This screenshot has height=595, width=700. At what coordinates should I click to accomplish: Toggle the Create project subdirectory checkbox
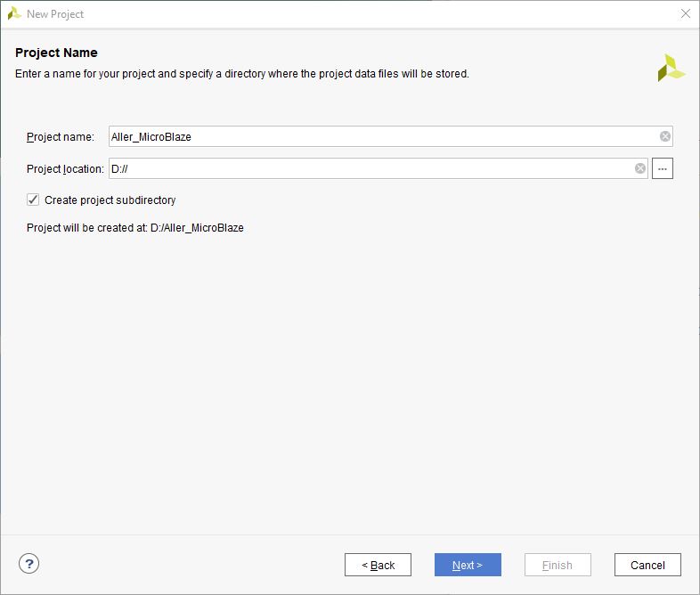[x=34, y=200]
